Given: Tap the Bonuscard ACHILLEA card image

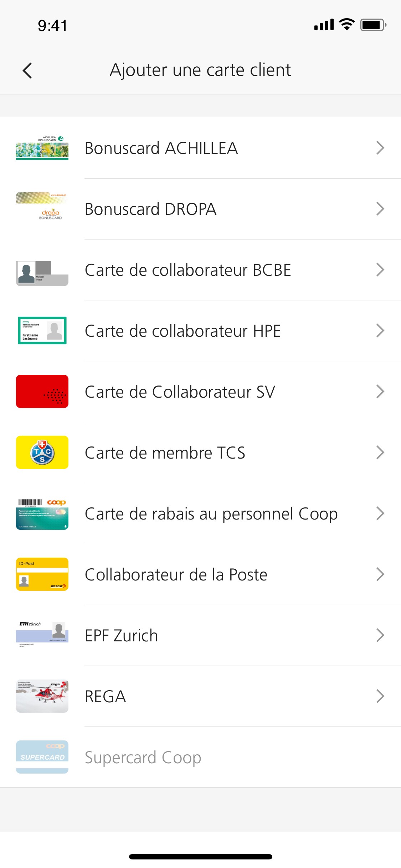Looking at the screenshot, I should coord(42,148).
